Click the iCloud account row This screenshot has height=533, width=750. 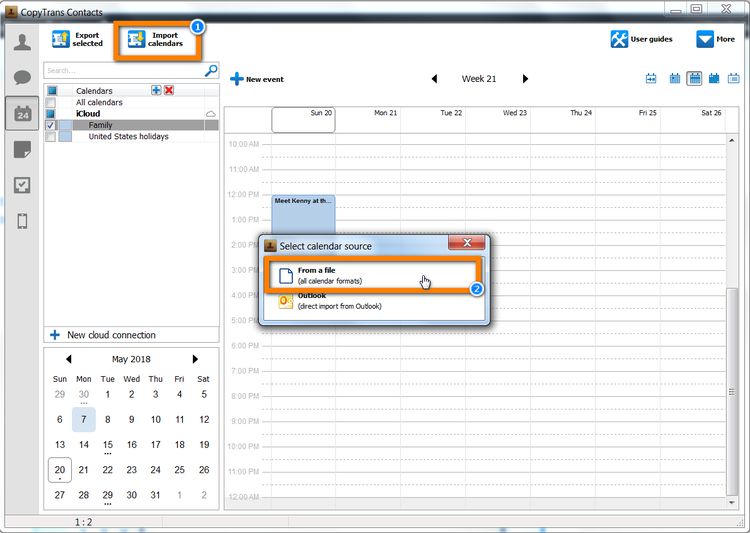(x=132, y=114)
